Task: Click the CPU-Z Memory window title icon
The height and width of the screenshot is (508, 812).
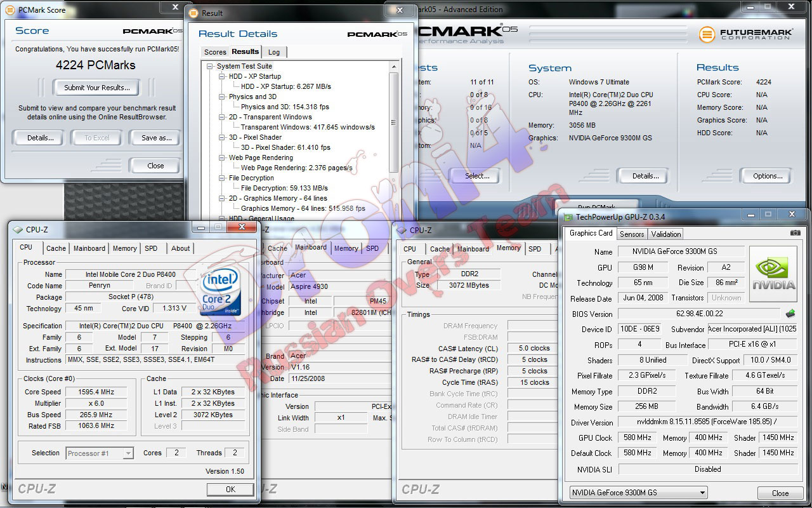Action: [x=401, y=230]
